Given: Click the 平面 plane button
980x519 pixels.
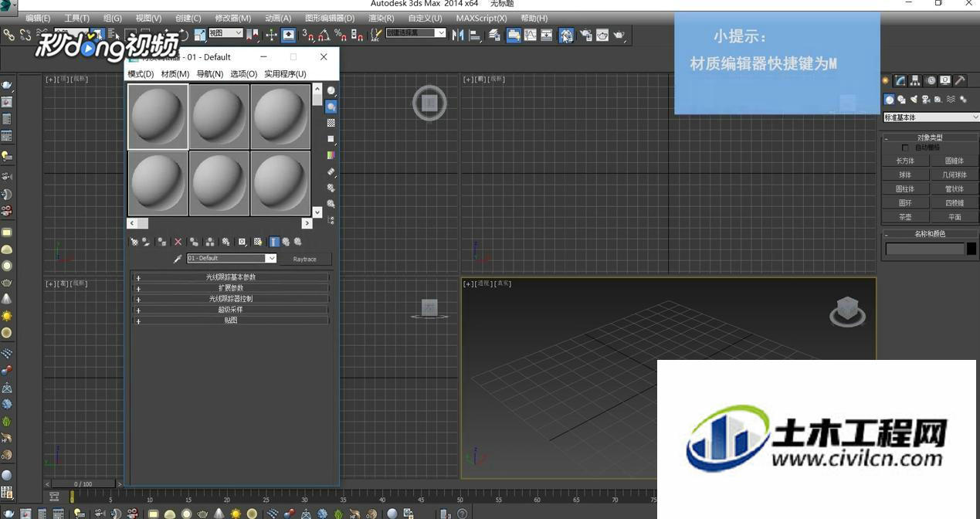Looking at the screenshot, I should click(x=955, y=217).
